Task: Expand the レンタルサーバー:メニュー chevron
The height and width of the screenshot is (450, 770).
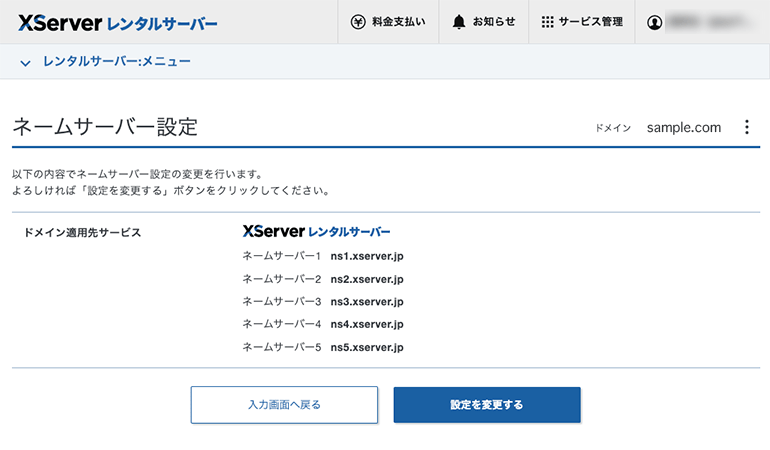Action: [25, 63]
